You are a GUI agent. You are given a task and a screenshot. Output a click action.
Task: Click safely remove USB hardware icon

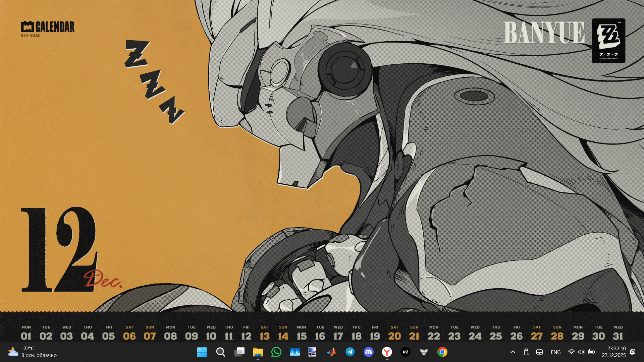coord(526,352)
